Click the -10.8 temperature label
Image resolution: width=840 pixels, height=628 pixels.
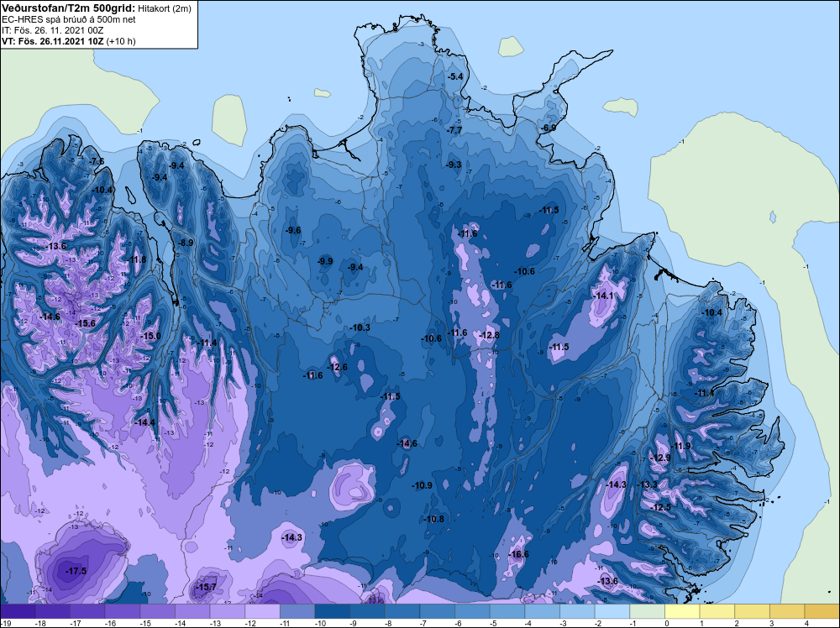point(434,519)
